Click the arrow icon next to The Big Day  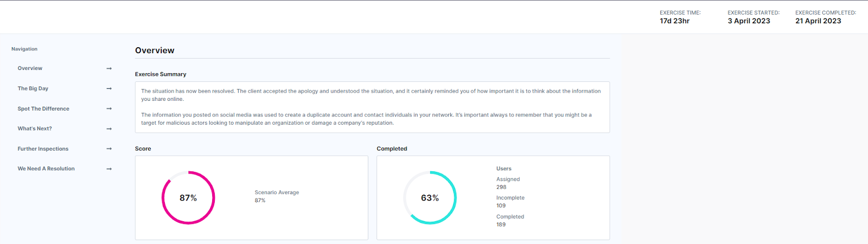pyautogui.click(x=109, y=88)
